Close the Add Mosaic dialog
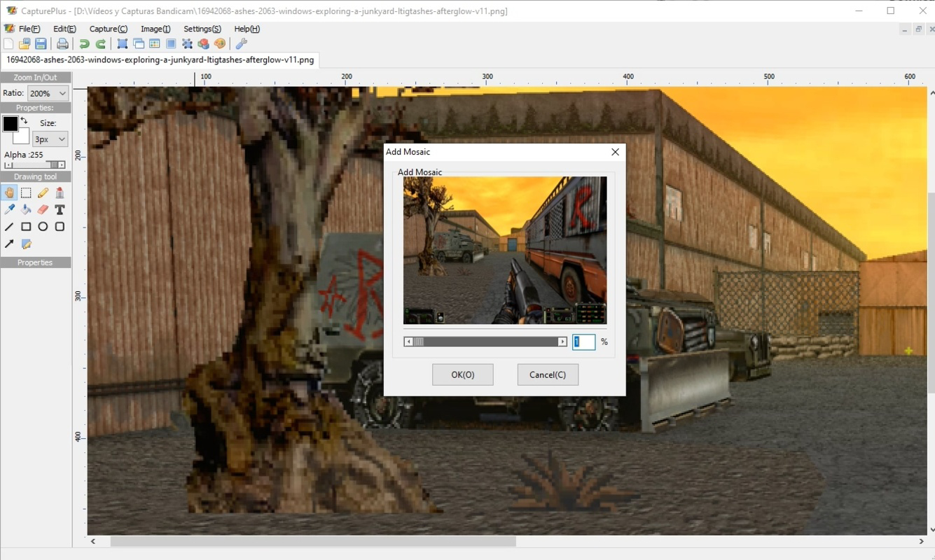Viewport: 935px width, 560px height. [615, 152]
